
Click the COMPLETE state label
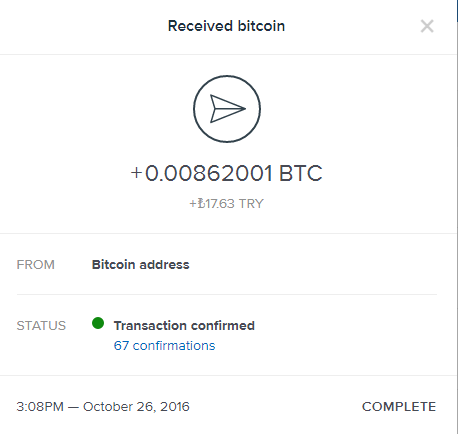(399, 407)
